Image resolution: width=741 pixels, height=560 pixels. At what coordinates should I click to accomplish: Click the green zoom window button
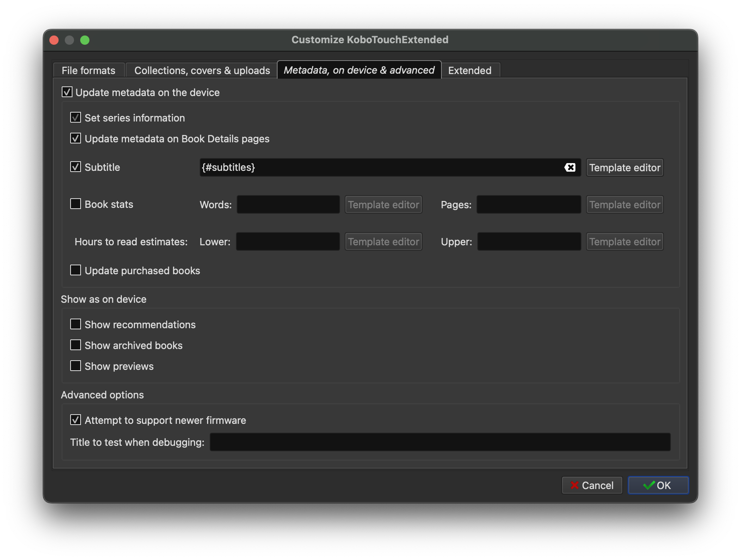coord(85,40)
